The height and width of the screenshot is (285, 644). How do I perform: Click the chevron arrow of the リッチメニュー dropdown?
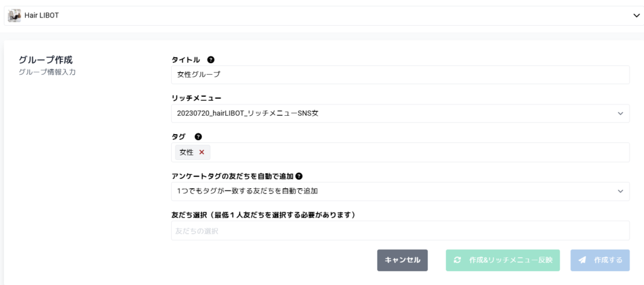[620, 113]
